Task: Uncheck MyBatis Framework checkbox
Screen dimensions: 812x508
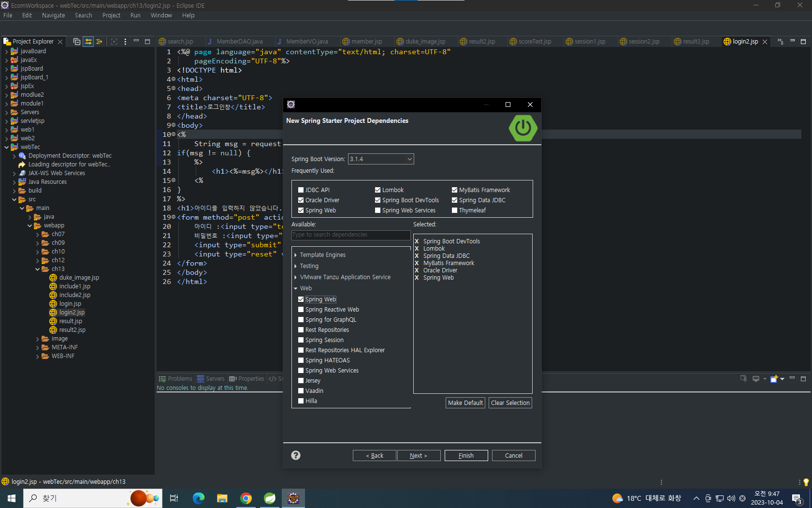Action: (x=455, y=190)
